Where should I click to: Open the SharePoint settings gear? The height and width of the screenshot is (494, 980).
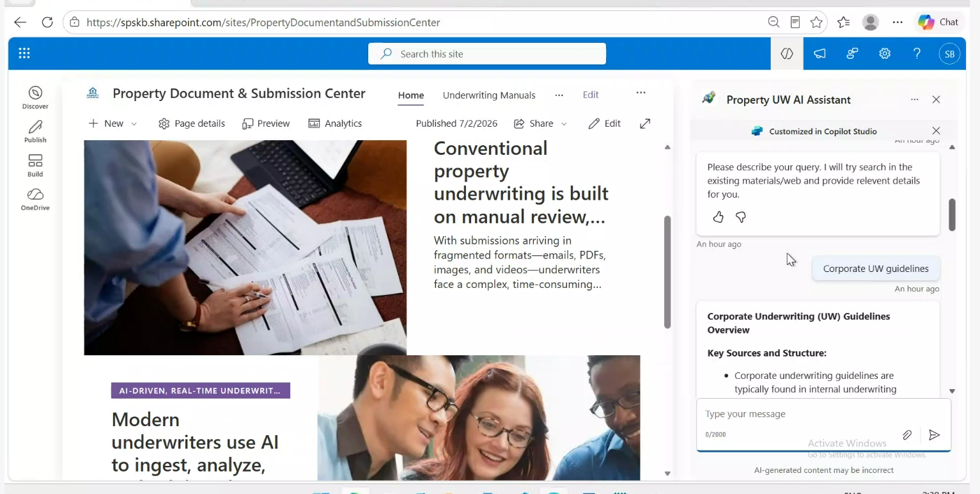[x=885, y=54]
